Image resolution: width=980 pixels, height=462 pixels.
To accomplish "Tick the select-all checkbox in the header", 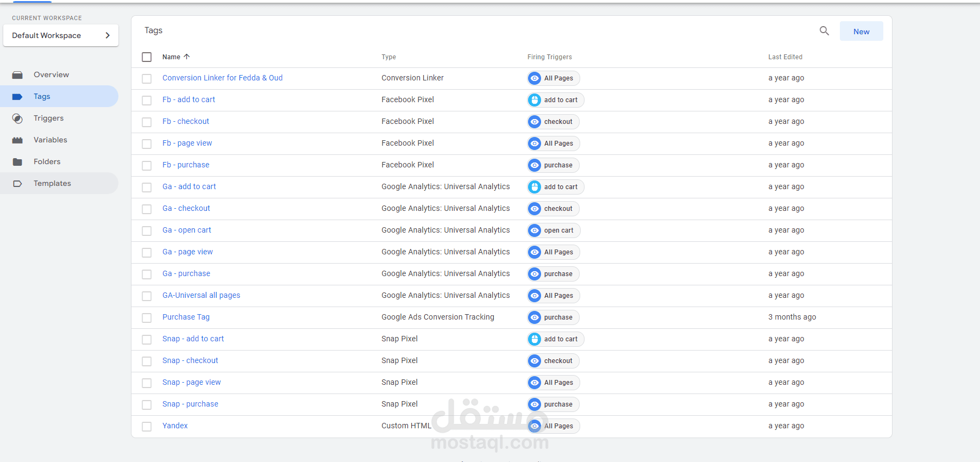I will (147, 57).
